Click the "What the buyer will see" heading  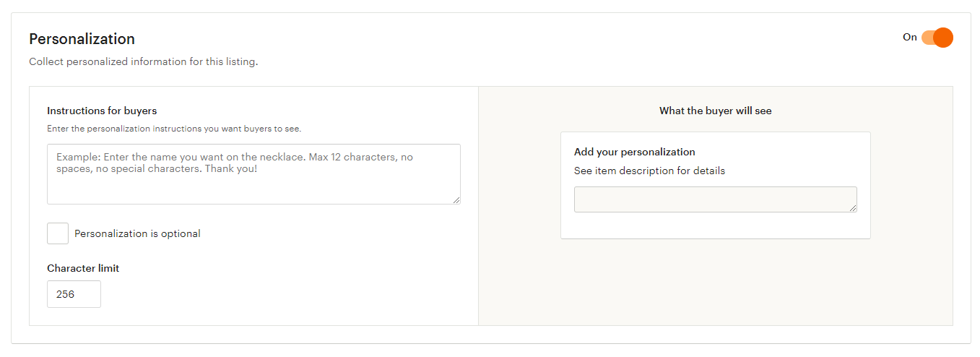[716, 111]
